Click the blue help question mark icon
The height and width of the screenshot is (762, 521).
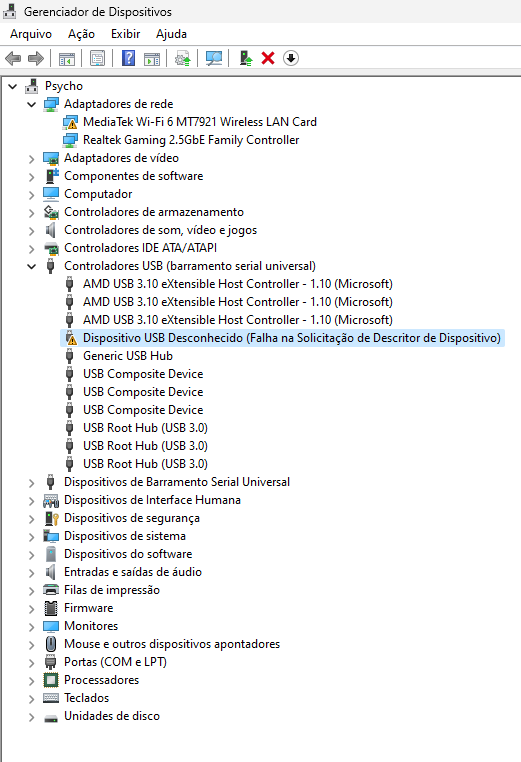(128, 58)
